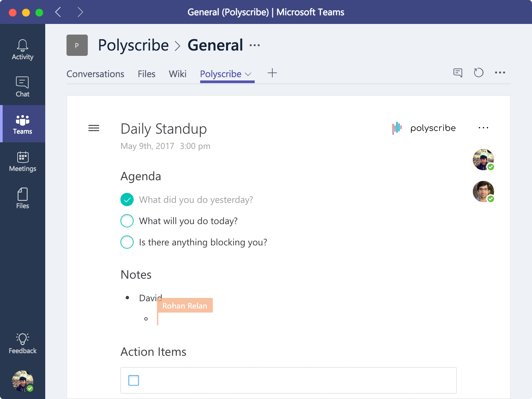Send Feedback via the lightbulb icon
Viewport: 532px width, 399px height.
(x=22, y=342)
